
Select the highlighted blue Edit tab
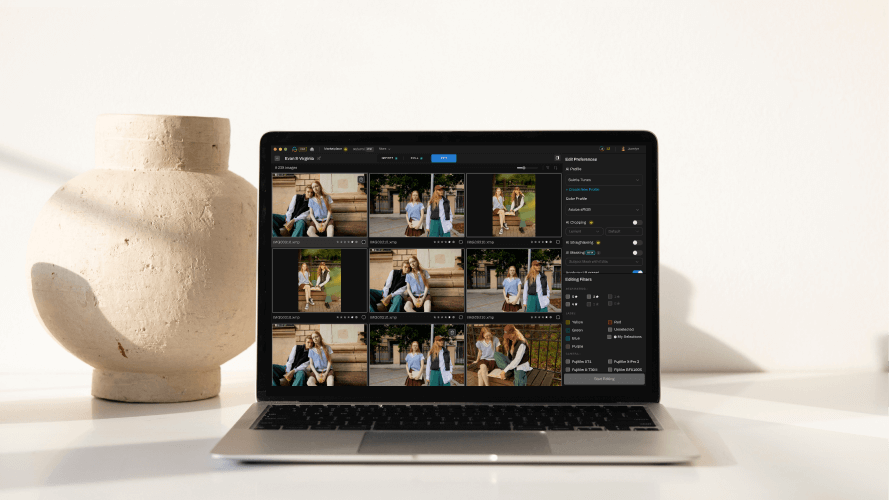coord(443,158)
